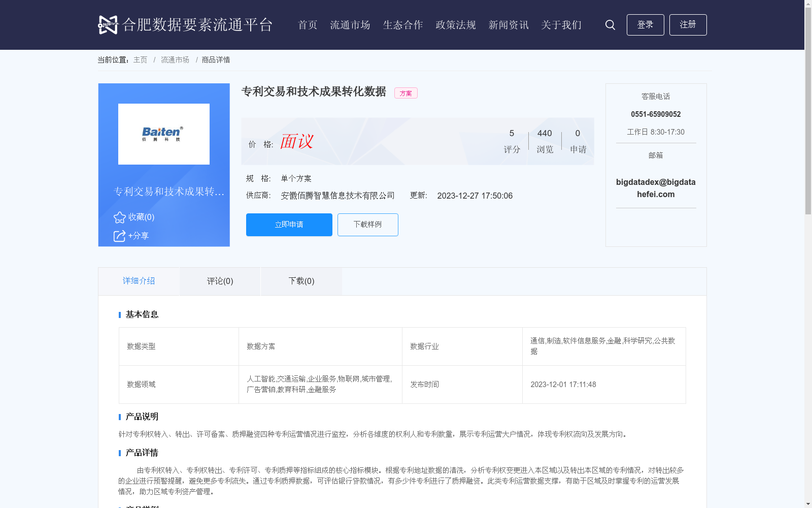
Task: Click the 5 评分 rating value
Action: pyautogui.click(x=512, y=141)
